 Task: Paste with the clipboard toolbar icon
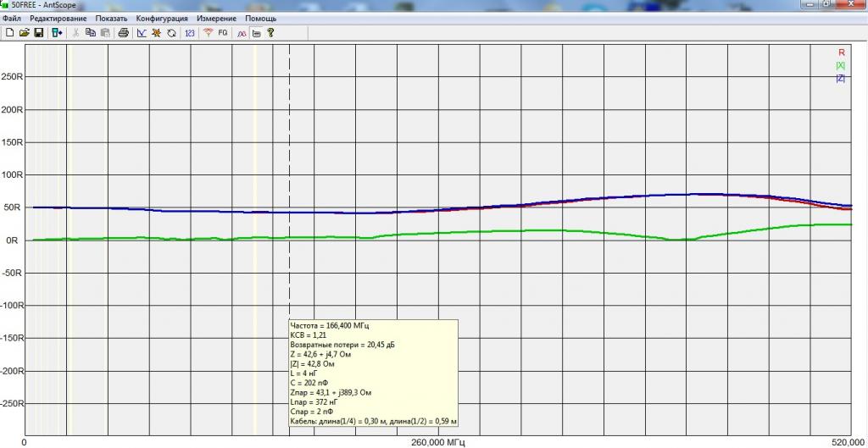click(105, 33)
